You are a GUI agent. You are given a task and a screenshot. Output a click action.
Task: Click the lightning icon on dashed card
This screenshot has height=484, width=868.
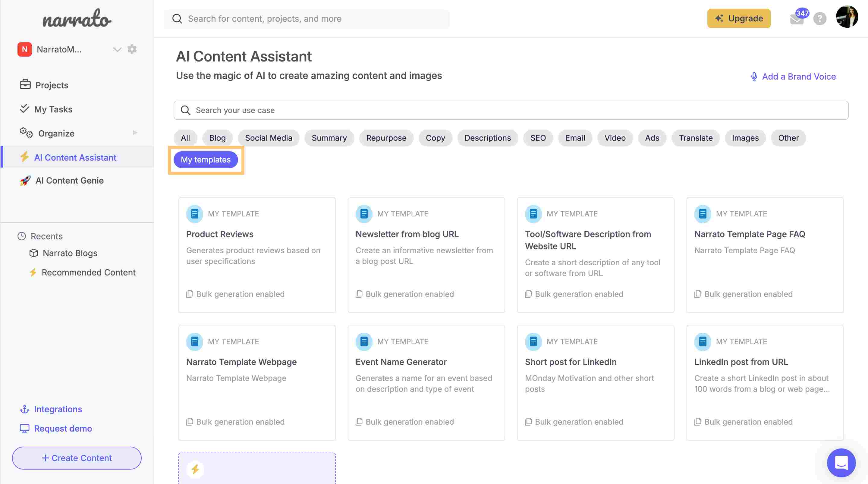pos(195,469)
